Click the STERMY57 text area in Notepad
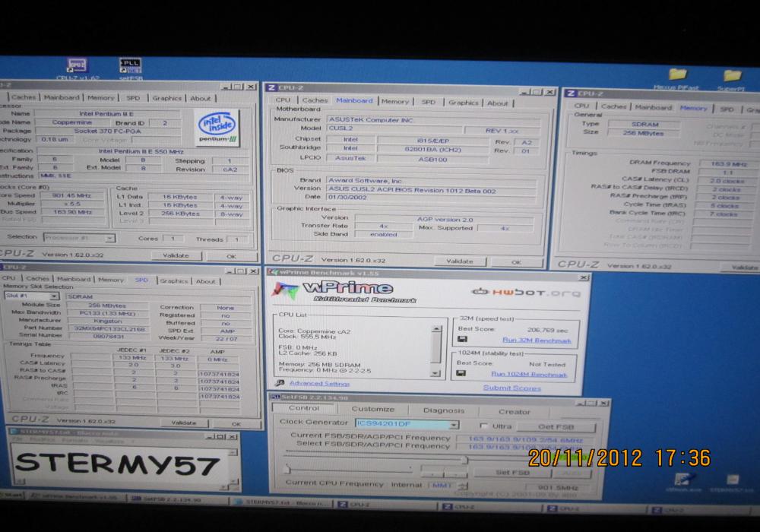The height and width of the screenshot is (532, 760). tap(119, 463)
